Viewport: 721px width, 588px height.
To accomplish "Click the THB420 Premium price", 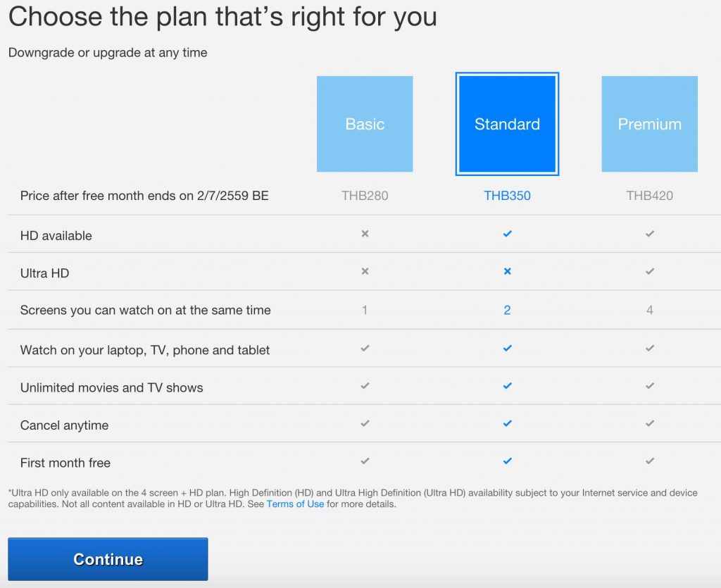I will click(x=650, y=196).
